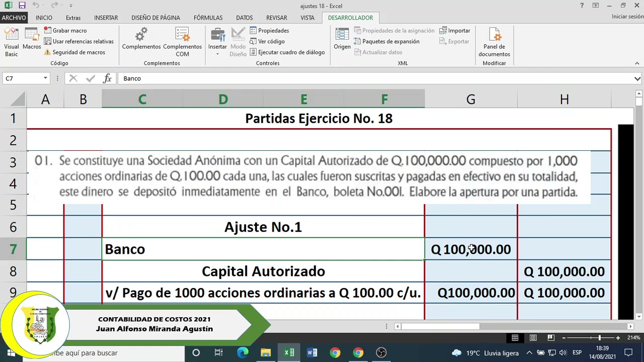Click Paquetes de expansión
This screenshot has height=362, width=644.
(386, 41)
